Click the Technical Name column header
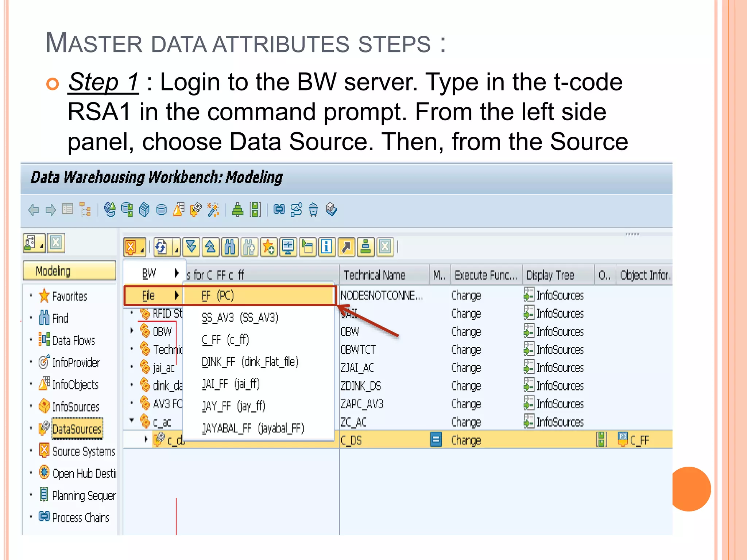Viewport: 747px width, 560px height. click(x=384, y=275)
